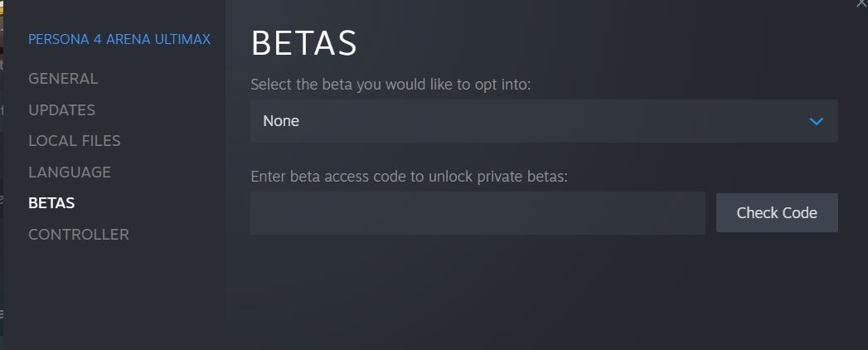
Task: Click the Persona 4 Arena Ultimax title
Action: pyautogui.click(x=119, y=39)
